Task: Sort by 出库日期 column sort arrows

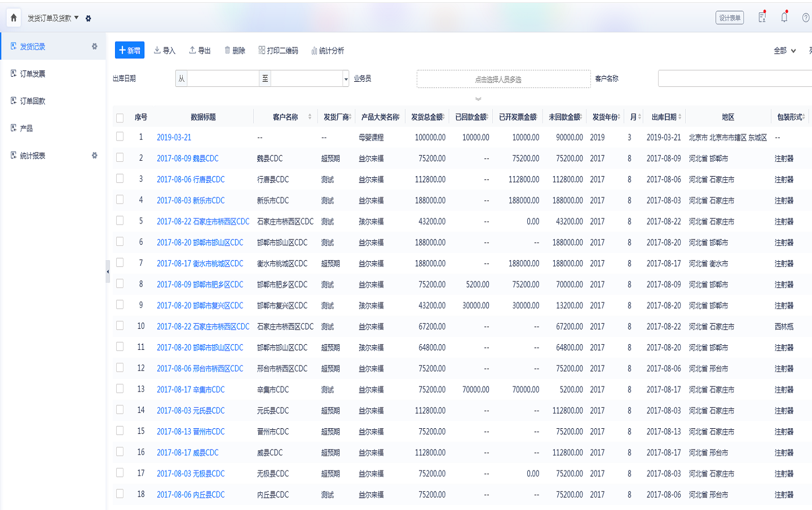Action: (680, 117)
